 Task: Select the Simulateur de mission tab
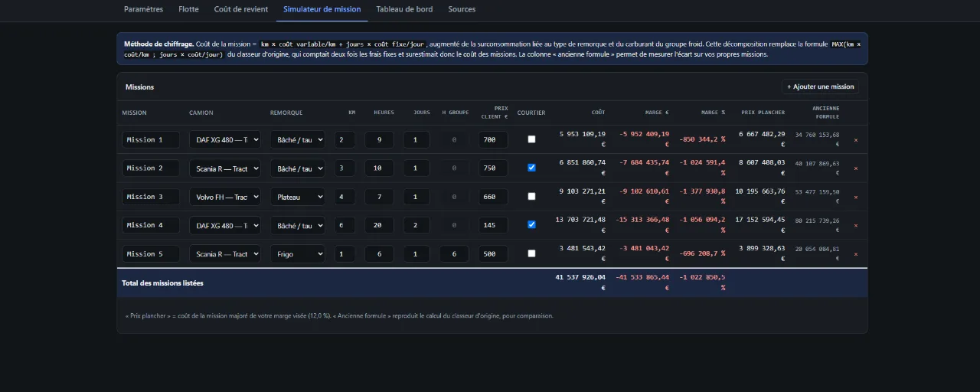pos(322,9)
